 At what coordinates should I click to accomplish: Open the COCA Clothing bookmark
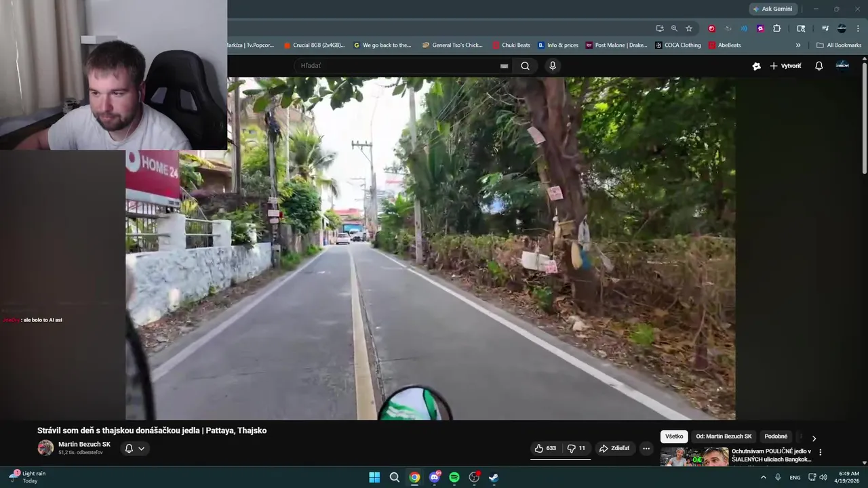click(x=678, y=45)
